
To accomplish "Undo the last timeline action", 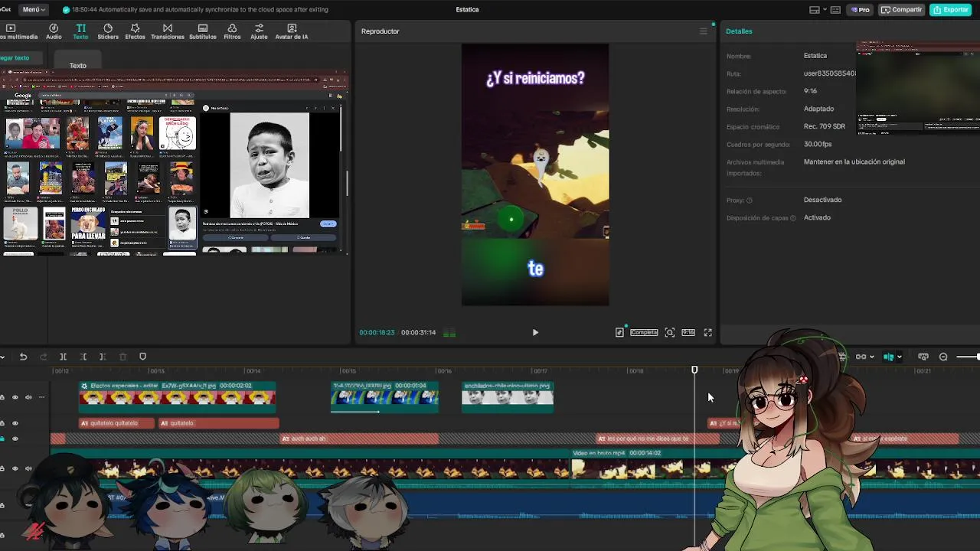I will tap(23, 357).
